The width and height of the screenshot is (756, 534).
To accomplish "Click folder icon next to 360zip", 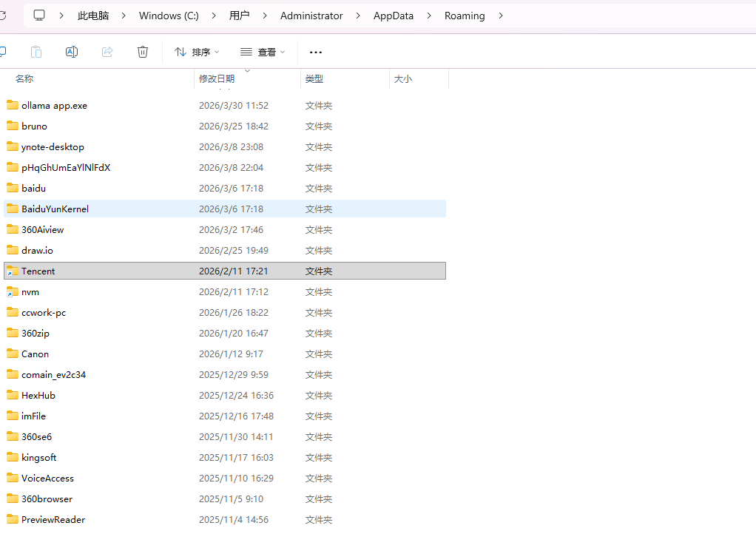I will [x=13, y=333].
